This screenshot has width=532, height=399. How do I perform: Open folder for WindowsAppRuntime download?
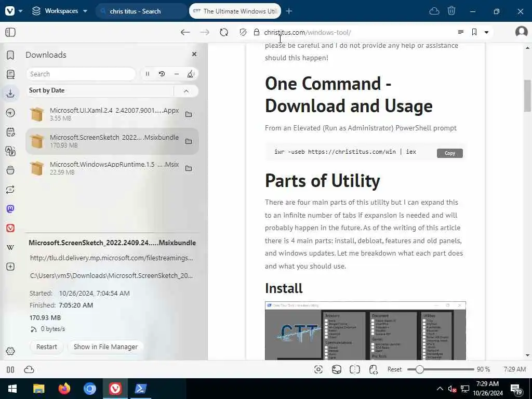coord(189,168)
